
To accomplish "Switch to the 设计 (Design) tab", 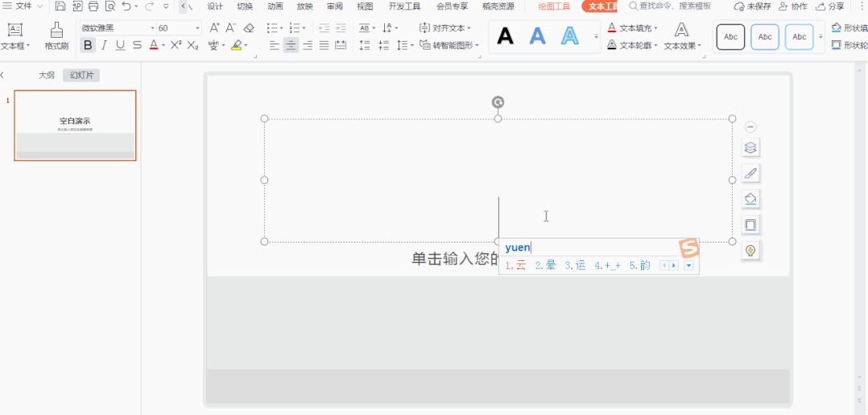I will tap(215, 6).
